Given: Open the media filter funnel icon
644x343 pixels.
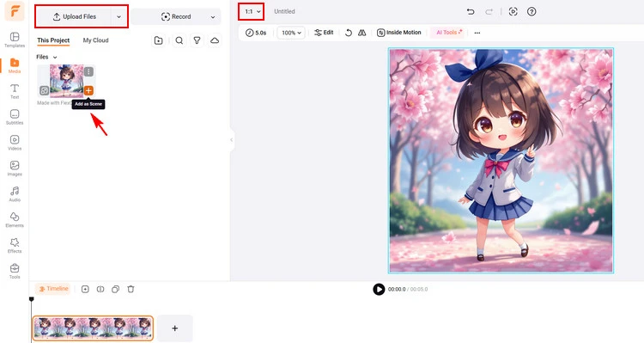Looking at the screenshot, I should pyautogui.click(x=197, y=40).
